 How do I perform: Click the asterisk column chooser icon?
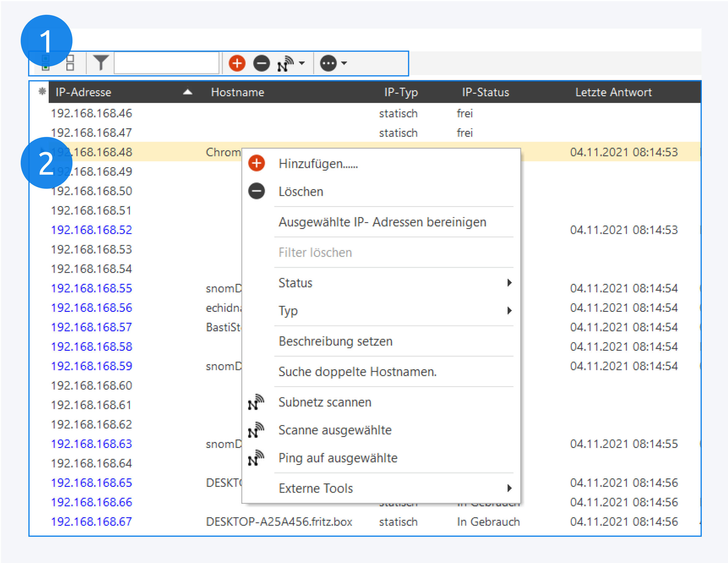tap(42, 91)
